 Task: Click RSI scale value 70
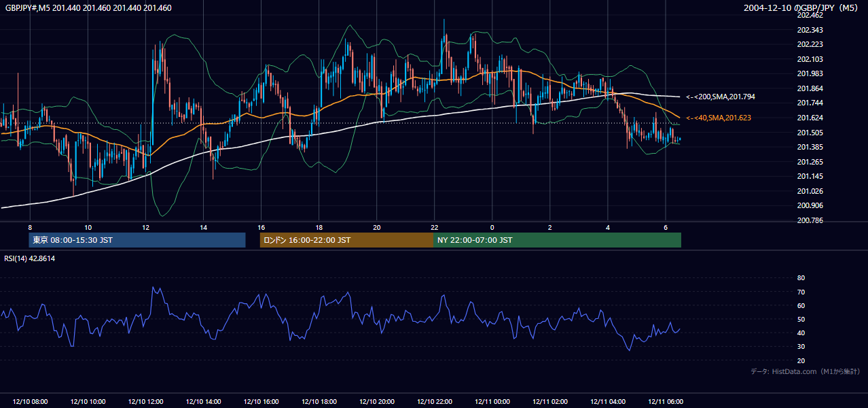coord(801,292)
